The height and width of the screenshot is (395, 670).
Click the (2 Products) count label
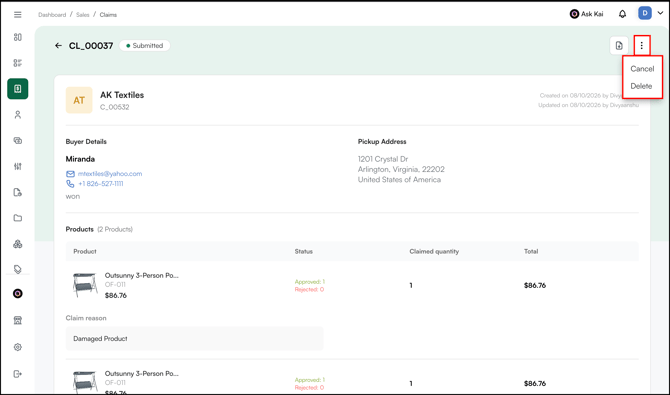tap(115, 230)
